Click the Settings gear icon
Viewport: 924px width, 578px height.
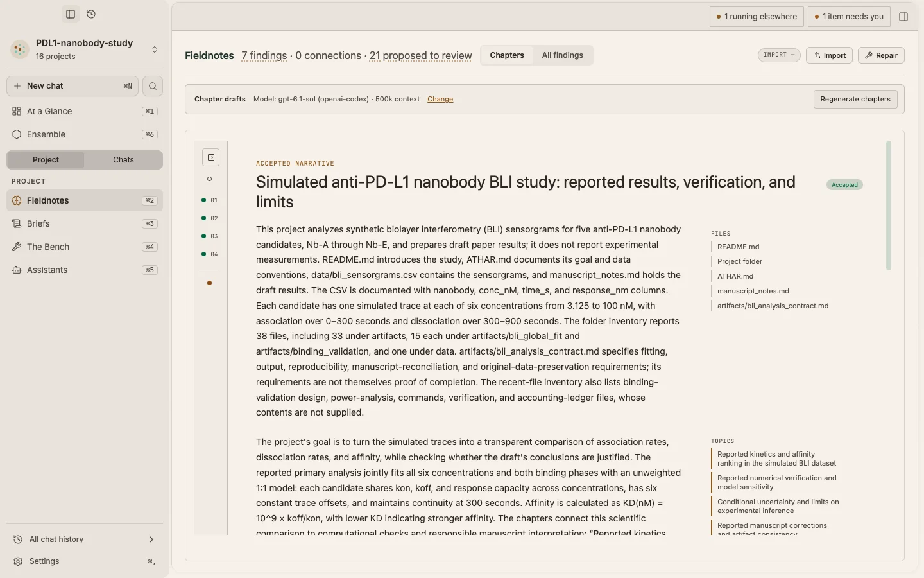[x=18, y=561]
